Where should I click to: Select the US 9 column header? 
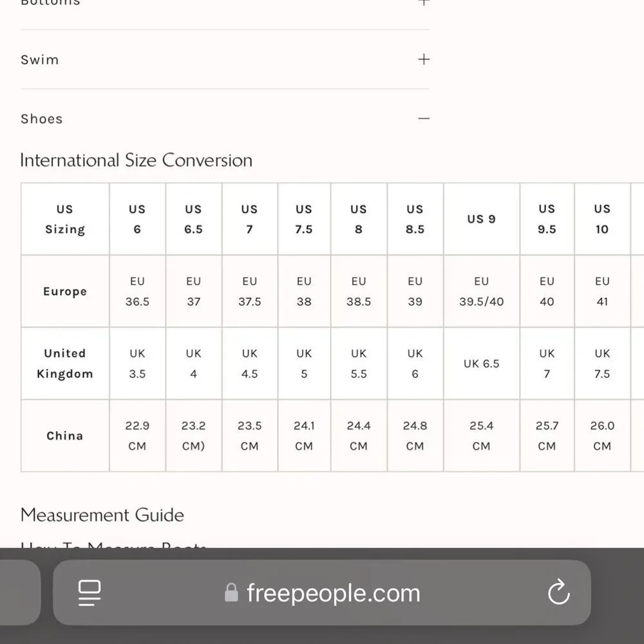tap(481, 219)
